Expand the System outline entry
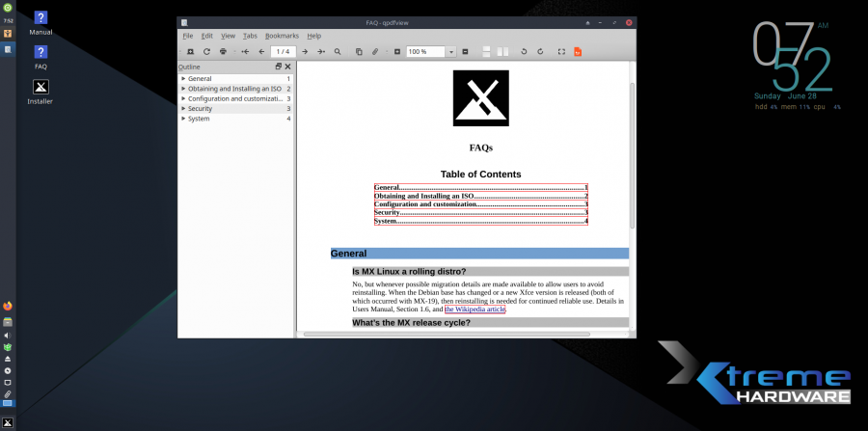This screenshot has height=431, width=868. pyautogui.click(x=183, y=119)
